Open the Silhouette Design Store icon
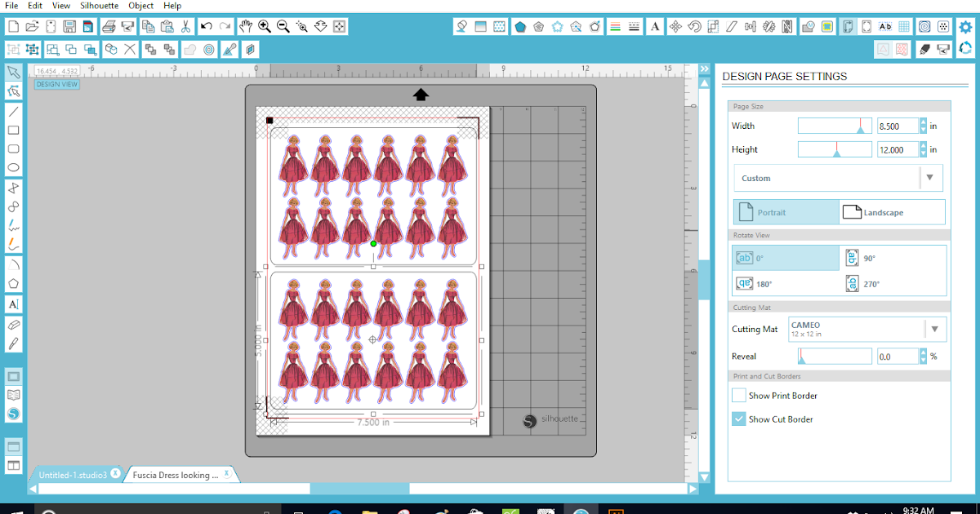 [14, 414]
